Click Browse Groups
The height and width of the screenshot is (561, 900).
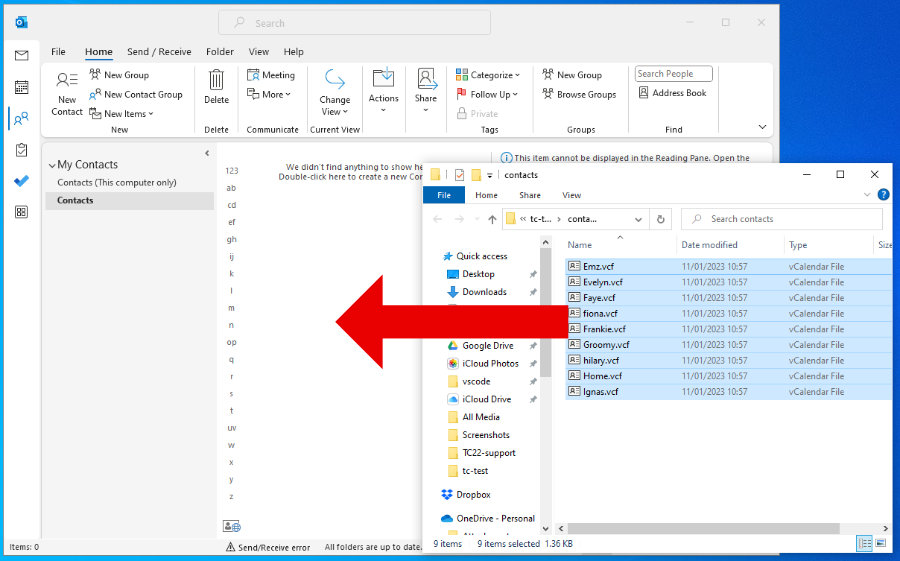(x=579, y=94)
